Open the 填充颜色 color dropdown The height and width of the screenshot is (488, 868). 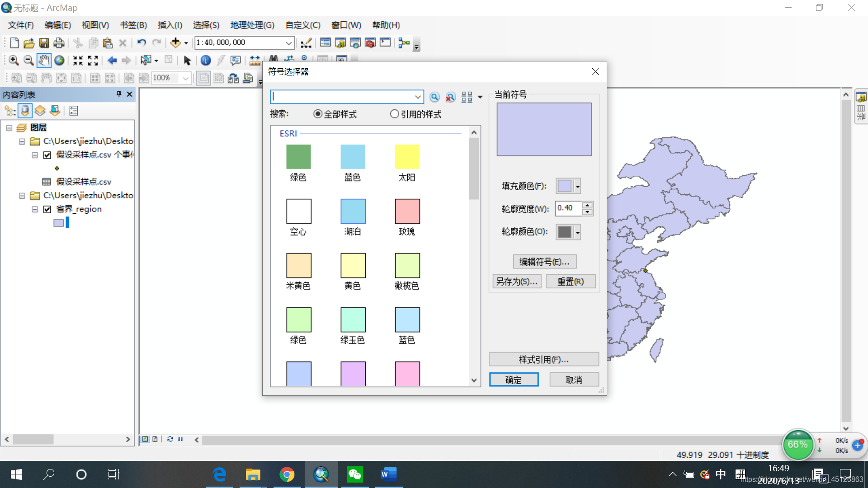point(577,186)
